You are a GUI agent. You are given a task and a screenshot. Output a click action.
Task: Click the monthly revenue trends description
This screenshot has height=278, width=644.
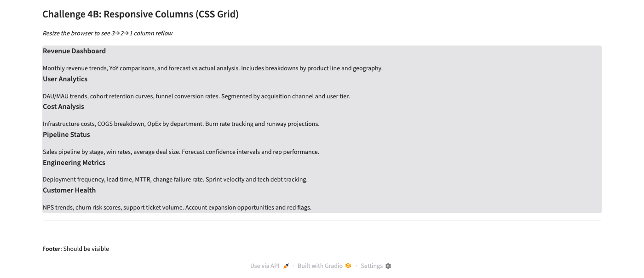(x=213, y=68)
